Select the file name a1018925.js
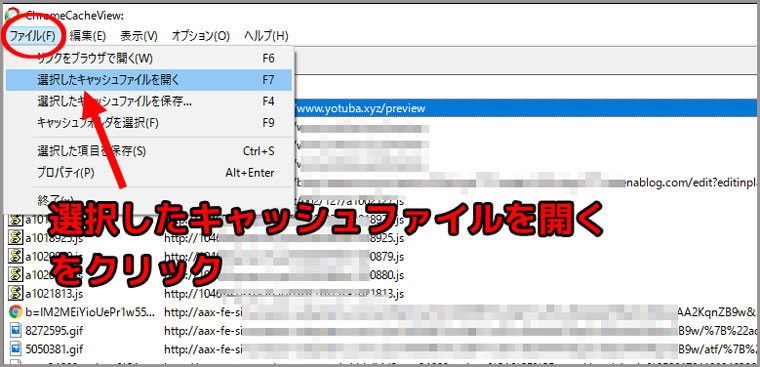This screenshot has height=367, width=760. coord(55,239)
